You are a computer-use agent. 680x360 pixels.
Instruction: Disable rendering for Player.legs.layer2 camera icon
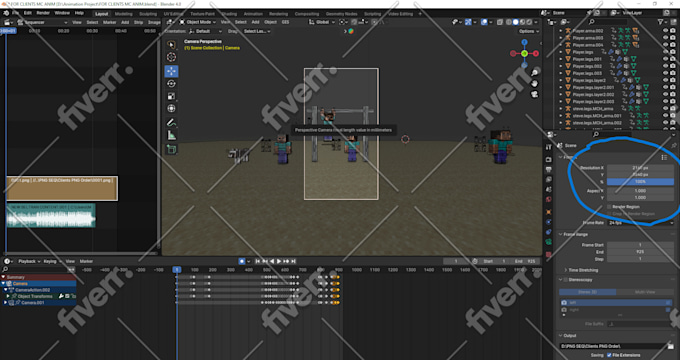click(x=673, y=80)
